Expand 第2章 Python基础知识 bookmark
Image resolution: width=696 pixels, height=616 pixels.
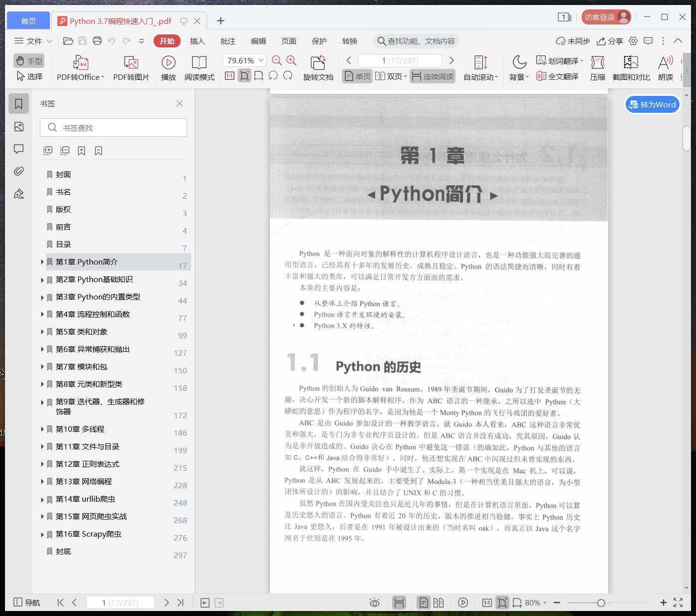pos(42,280)
